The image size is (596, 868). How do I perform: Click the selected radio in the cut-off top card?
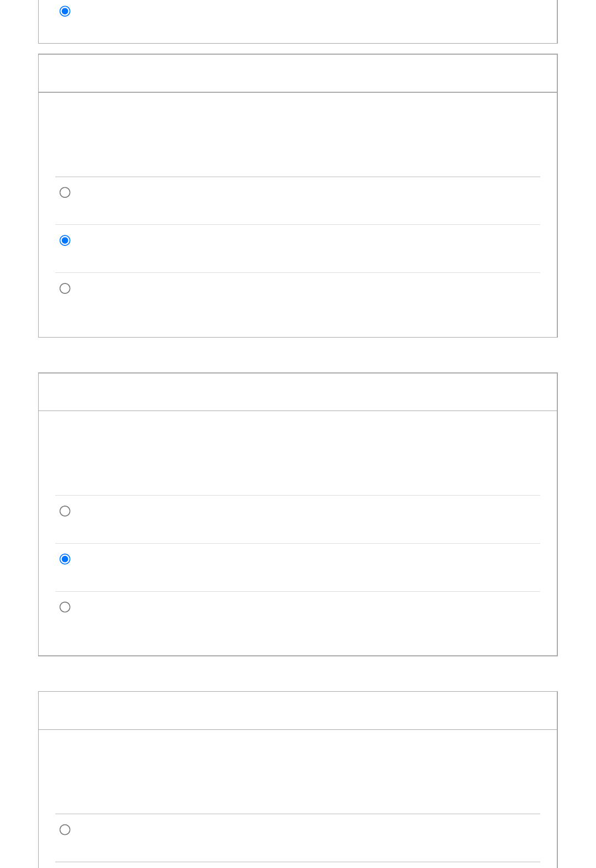click(x=65, y=11)
